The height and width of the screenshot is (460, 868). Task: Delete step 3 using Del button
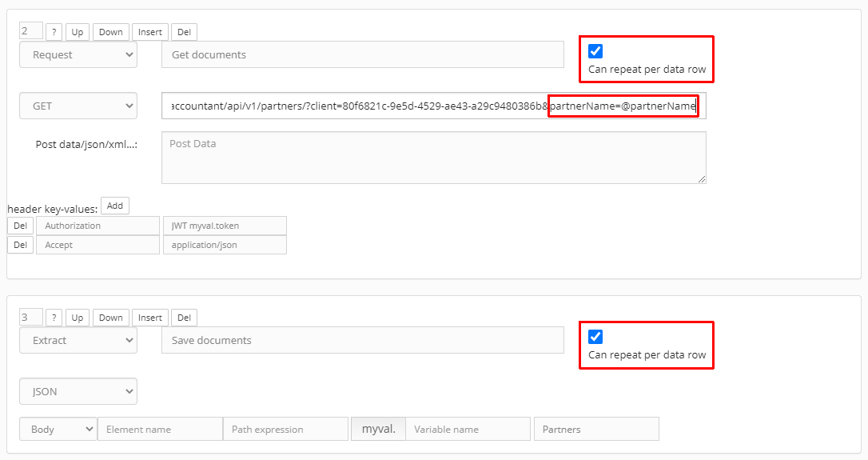click(x=184, y=318)
